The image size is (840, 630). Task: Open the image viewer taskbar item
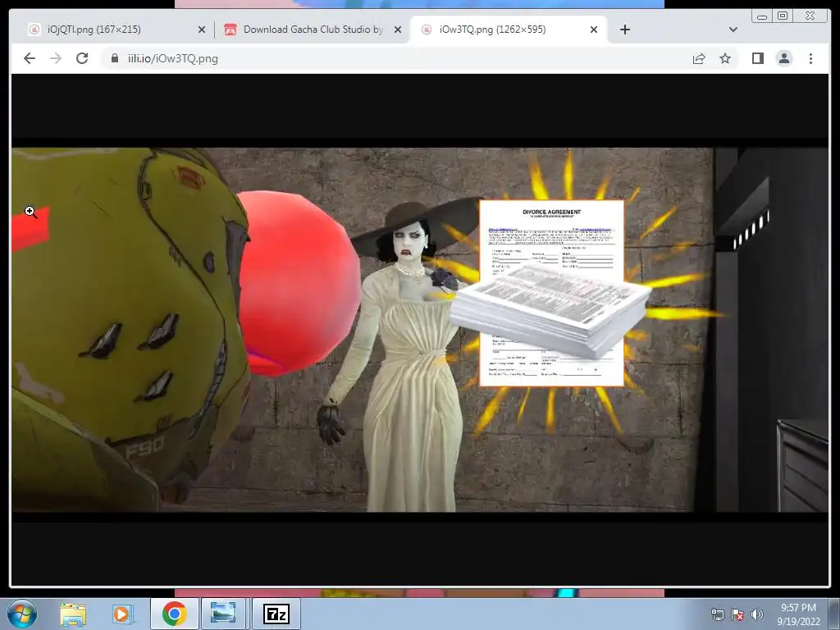pyautogui.click(x=223, y=614)
